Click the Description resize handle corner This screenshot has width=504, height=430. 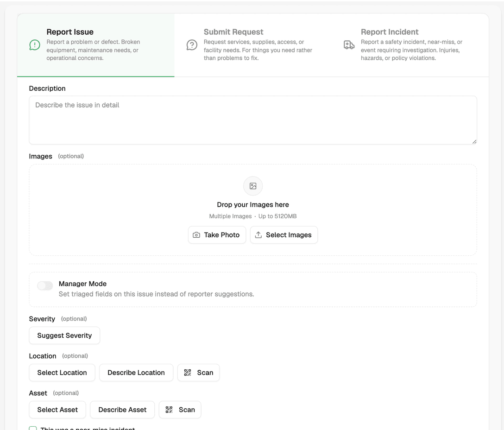click(x=474, y=142)
